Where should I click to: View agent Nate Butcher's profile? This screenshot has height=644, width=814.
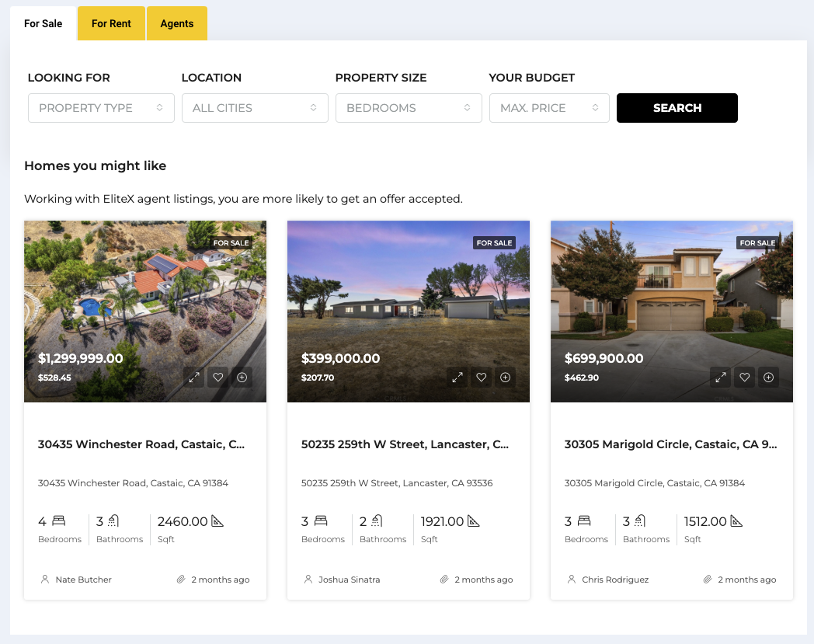(x=84, y=580)
